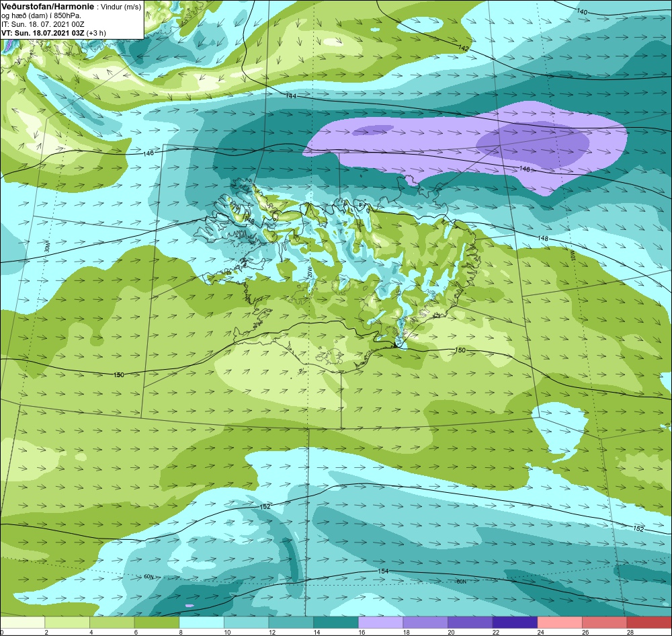The image size is (672, 636).
Task: Click the pale yellow 0–2 m/s legend swatch
Action: click(x=22, y=622)
